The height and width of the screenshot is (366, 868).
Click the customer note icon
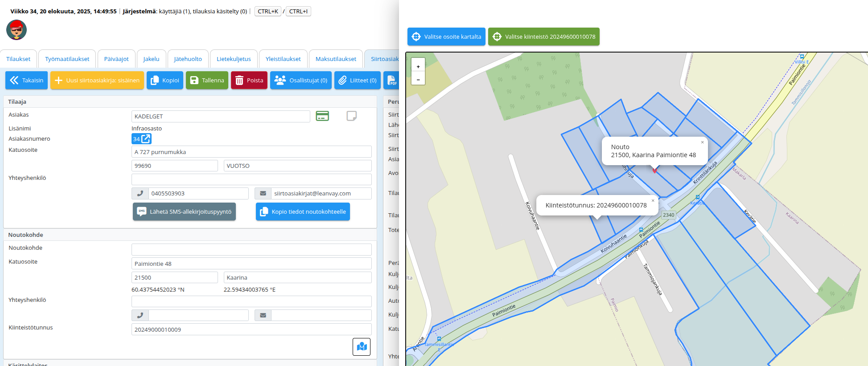coord(351,116)
